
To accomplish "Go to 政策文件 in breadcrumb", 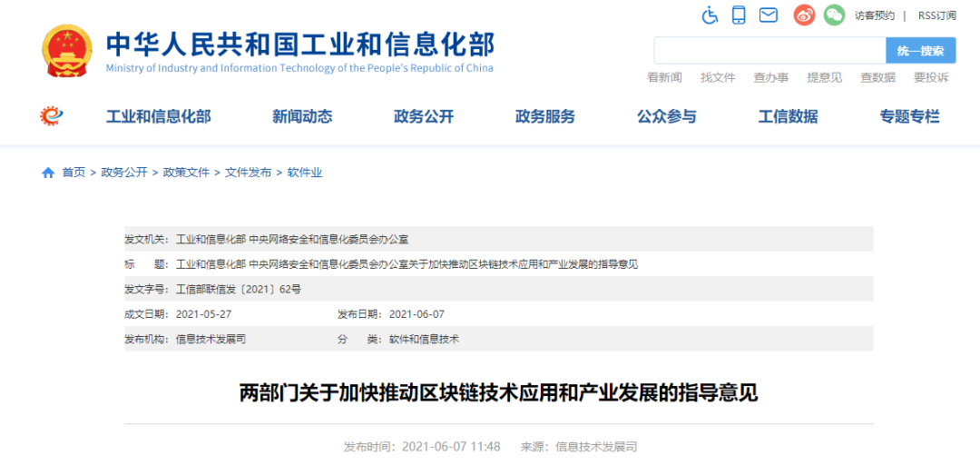I will click(186, 173).
